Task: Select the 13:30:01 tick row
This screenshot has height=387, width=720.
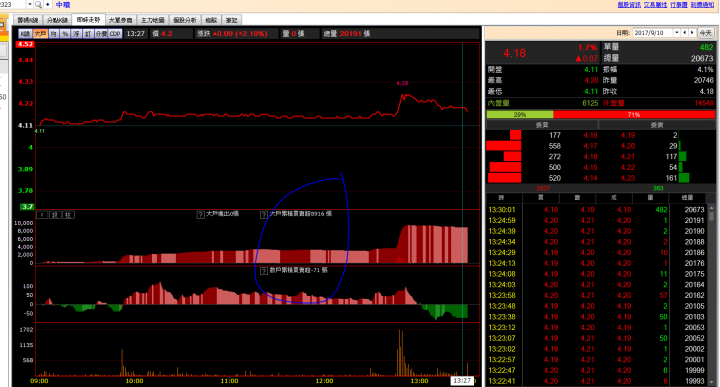Action: click(x=596, y=210)
